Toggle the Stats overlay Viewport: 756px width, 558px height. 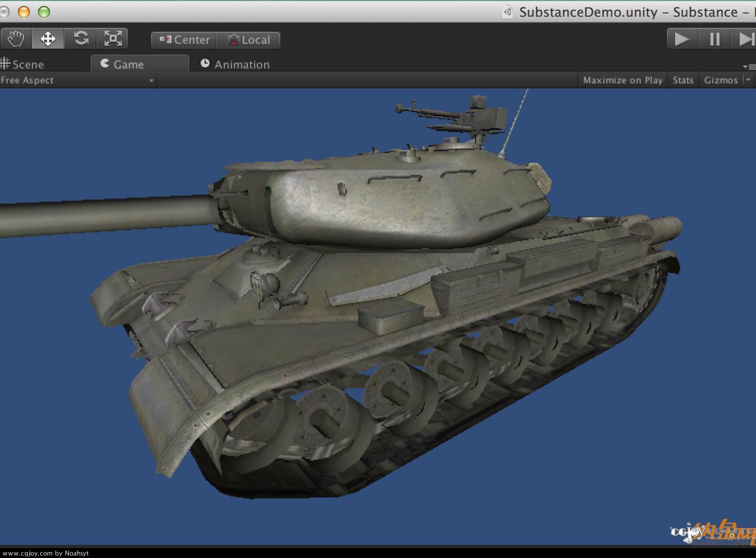[x=683, y=80]
